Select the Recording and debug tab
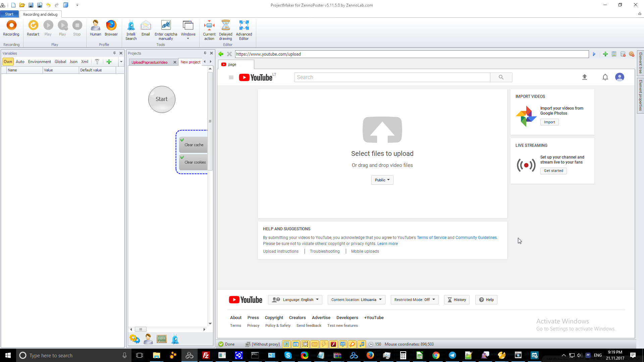Viewport: 644px width, 362px height. [40, 14]
